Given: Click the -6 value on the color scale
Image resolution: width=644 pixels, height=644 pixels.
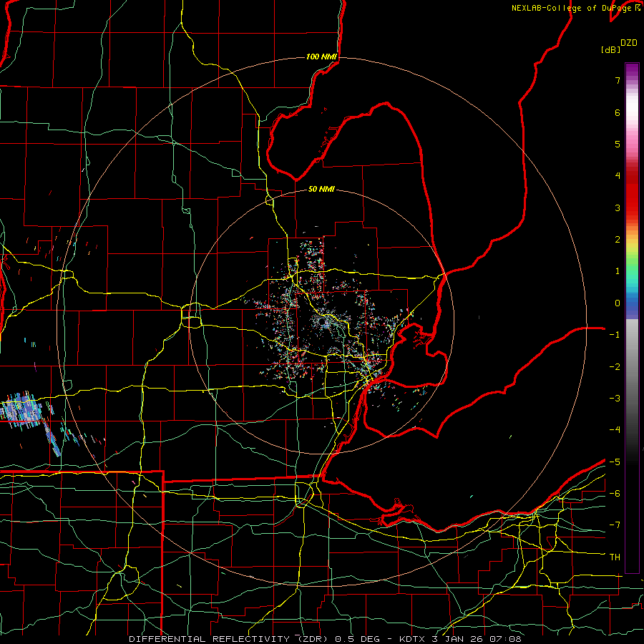Looking at the screenshot, I should [615, 494].
